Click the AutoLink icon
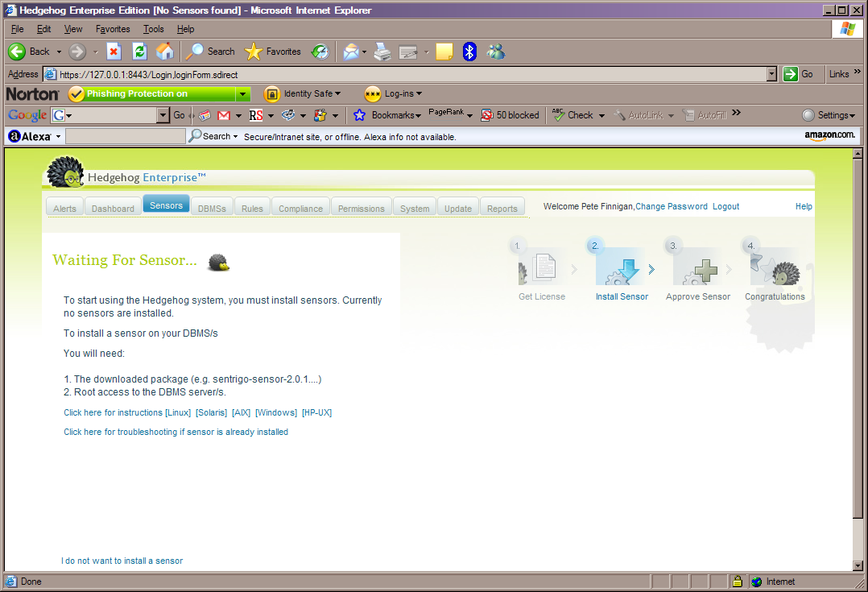This screenshot has height=592, width=868. click(619, 115)
